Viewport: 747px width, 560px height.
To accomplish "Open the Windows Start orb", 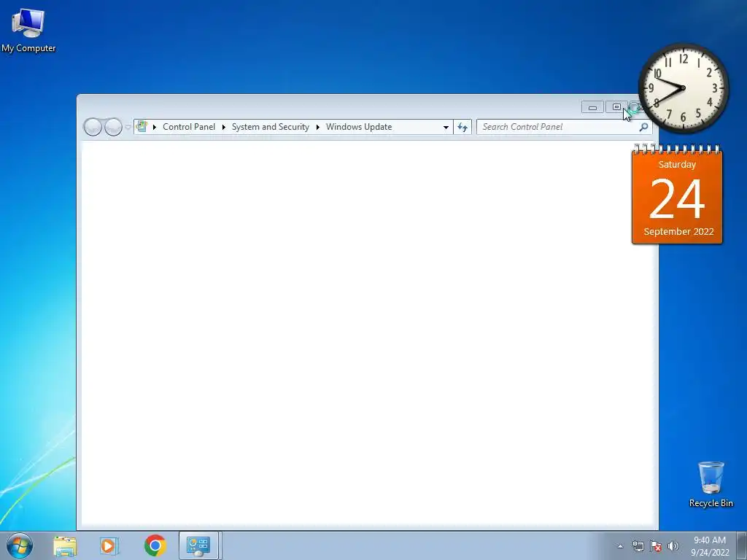I will click(x=20, y=545).
